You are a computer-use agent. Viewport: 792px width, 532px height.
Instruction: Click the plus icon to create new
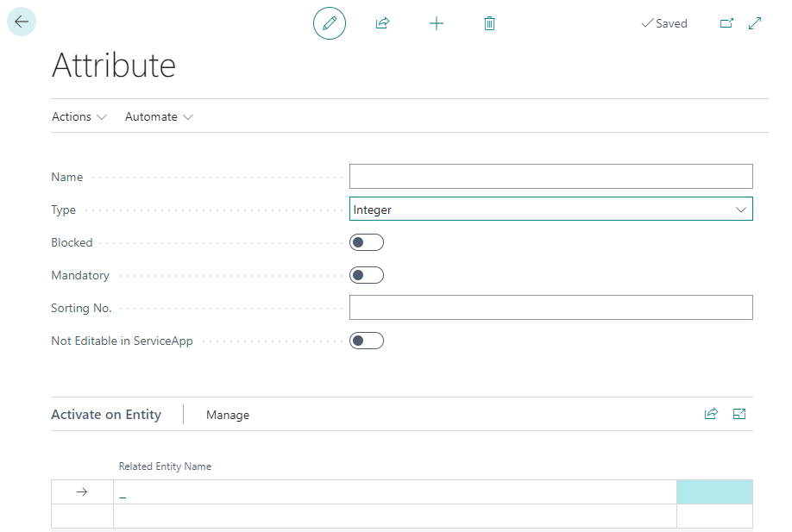pyautogui.click(x=437, y=23)
